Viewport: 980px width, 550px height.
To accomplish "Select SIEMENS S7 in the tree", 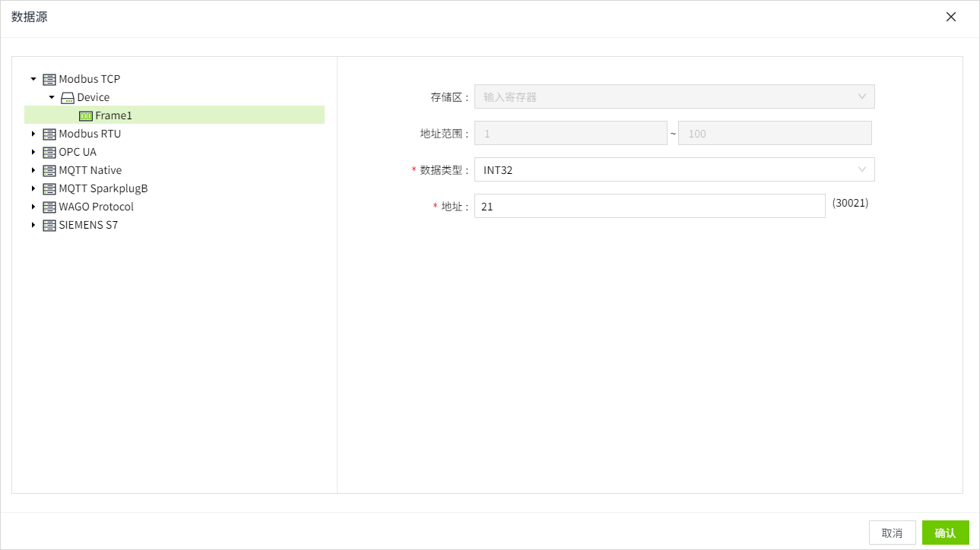I will (88, 225).
